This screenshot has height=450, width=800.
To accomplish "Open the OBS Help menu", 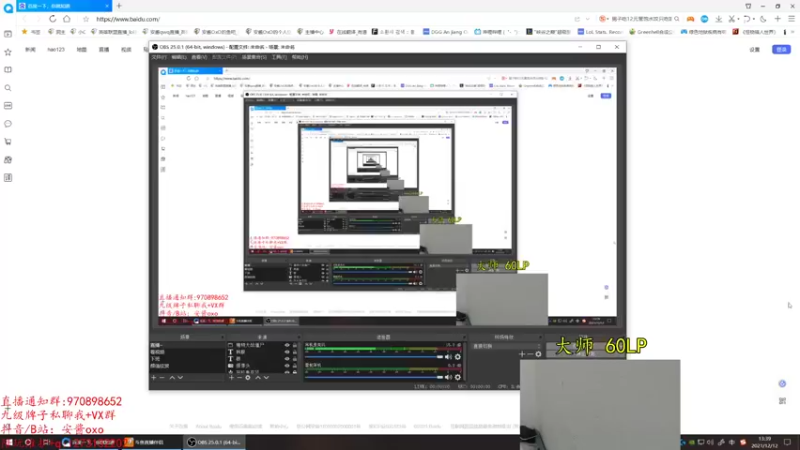I will tap(299, 57).
